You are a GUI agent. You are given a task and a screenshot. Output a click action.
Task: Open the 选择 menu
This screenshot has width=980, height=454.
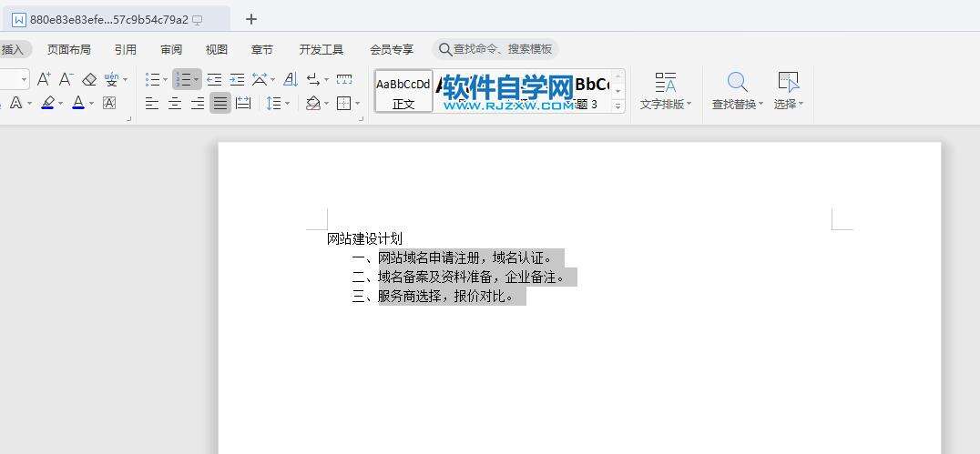tap(789, 91)
